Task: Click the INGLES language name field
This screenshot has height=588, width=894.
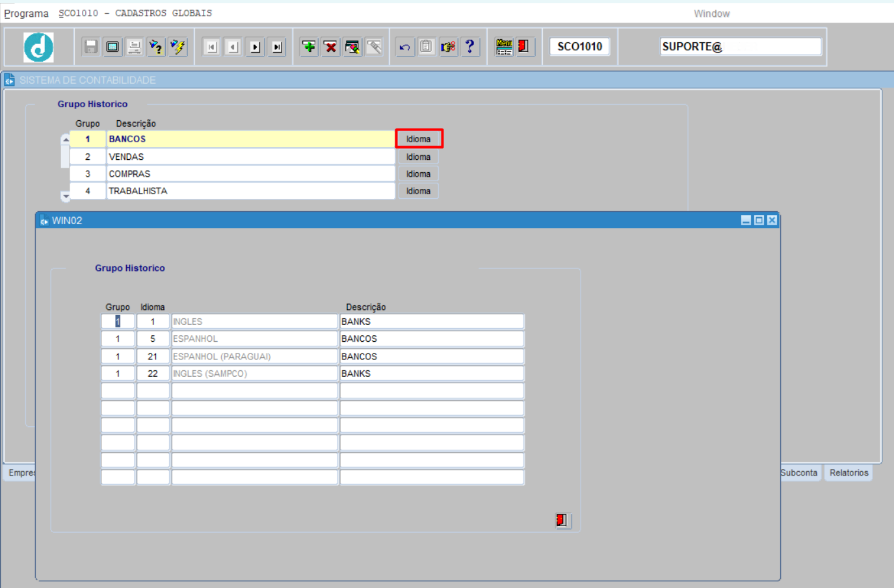Action: 254,322
